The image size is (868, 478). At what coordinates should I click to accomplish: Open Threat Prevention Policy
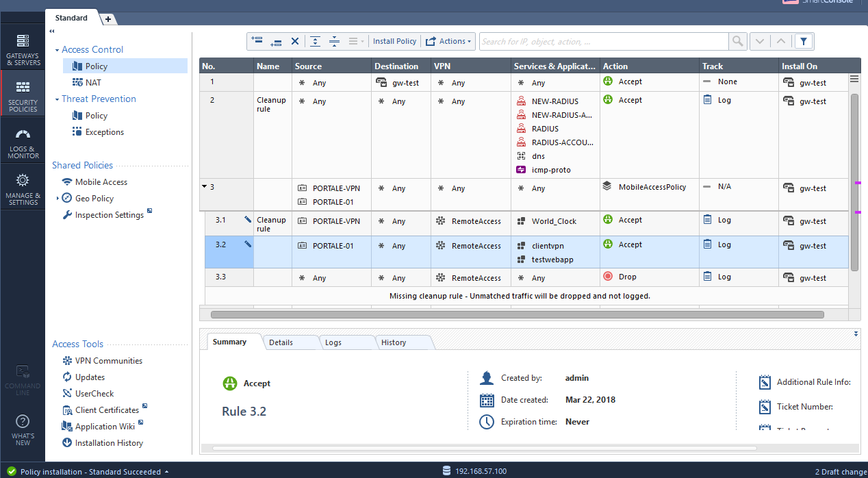click(x=97, y=116)
